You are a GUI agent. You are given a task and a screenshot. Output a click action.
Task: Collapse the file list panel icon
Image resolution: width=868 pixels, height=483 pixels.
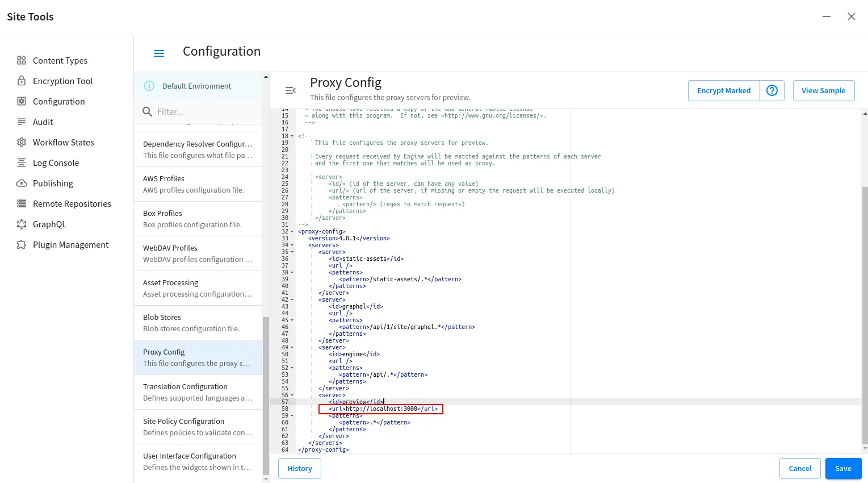pyautogui.click(x=290, y=90)
